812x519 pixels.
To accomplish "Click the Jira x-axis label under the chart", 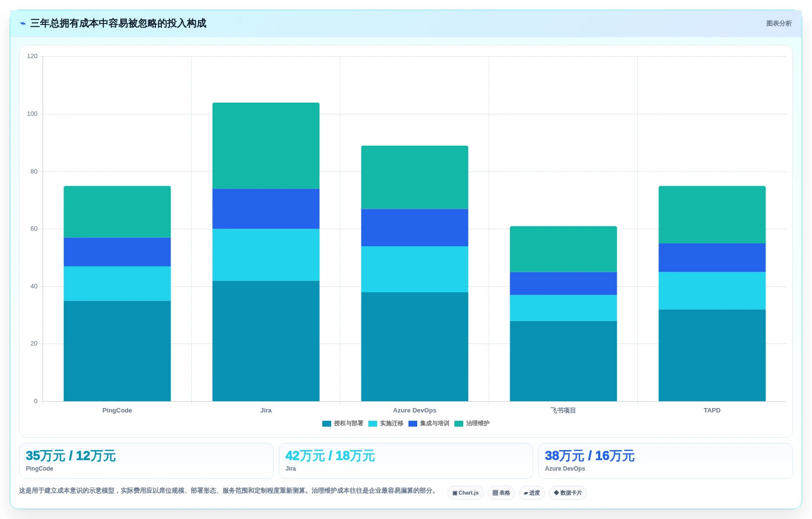I will point(266,411).
